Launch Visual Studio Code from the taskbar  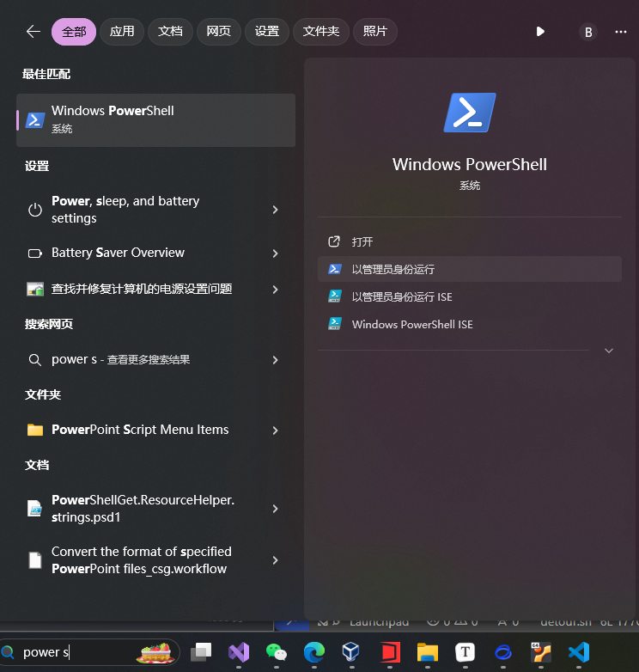pos(579,652)
